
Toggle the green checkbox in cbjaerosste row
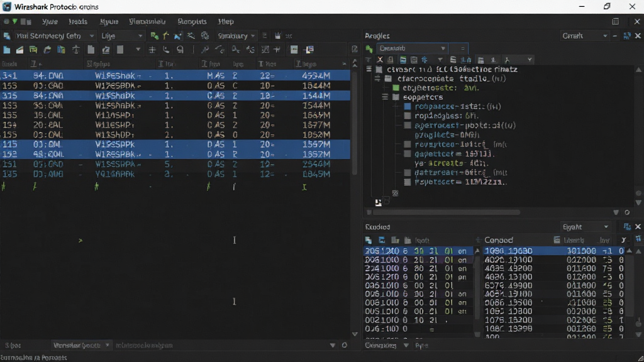396,88
